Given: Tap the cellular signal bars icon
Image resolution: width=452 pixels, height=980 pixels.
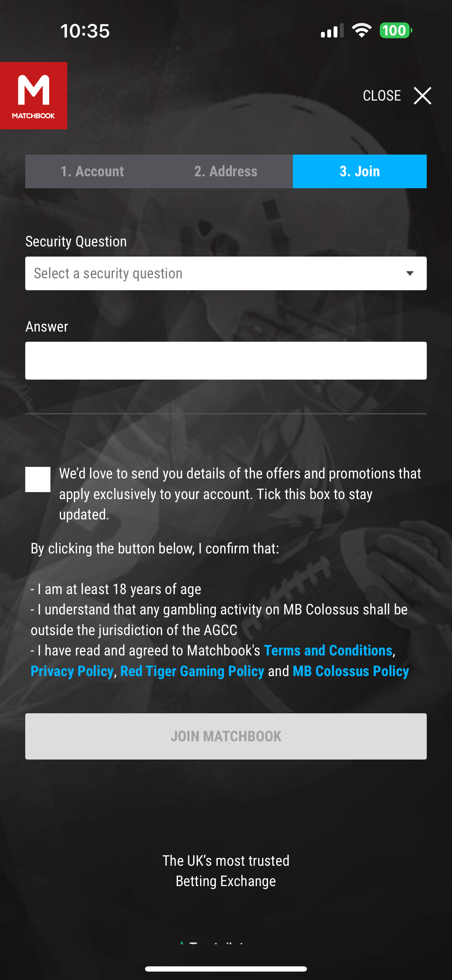Looking at the screenshot, I should (332, 31).
